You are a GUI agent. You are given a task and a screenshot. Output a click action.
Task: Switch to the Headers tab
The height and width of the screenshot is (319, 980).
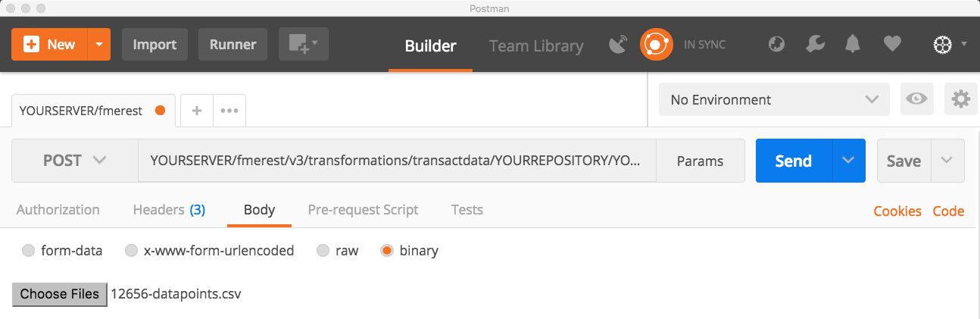point(168,210)
